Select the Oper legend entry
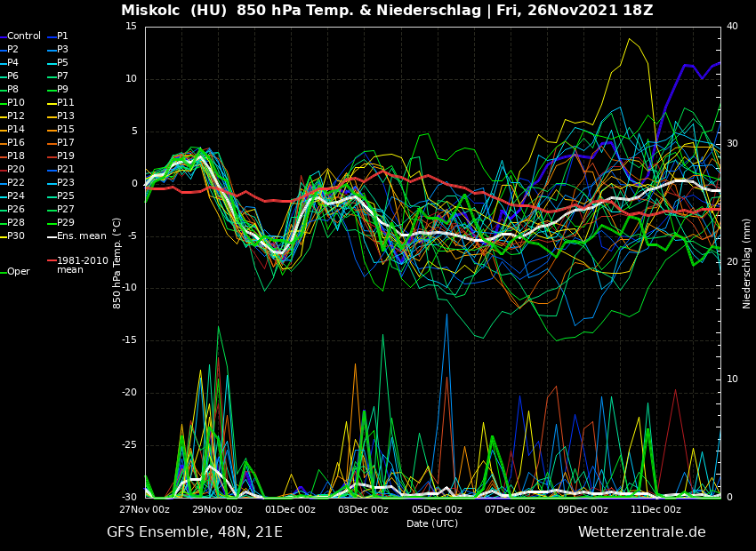This screenshot has width=756, height=551. tap(19, 272)
